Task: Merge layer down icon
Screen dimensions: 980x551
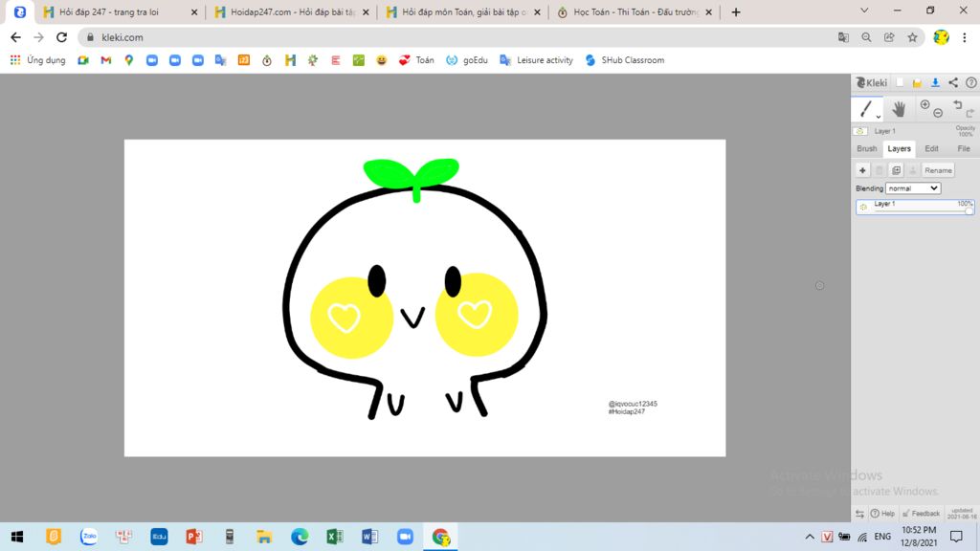Action: click(913, 170)
